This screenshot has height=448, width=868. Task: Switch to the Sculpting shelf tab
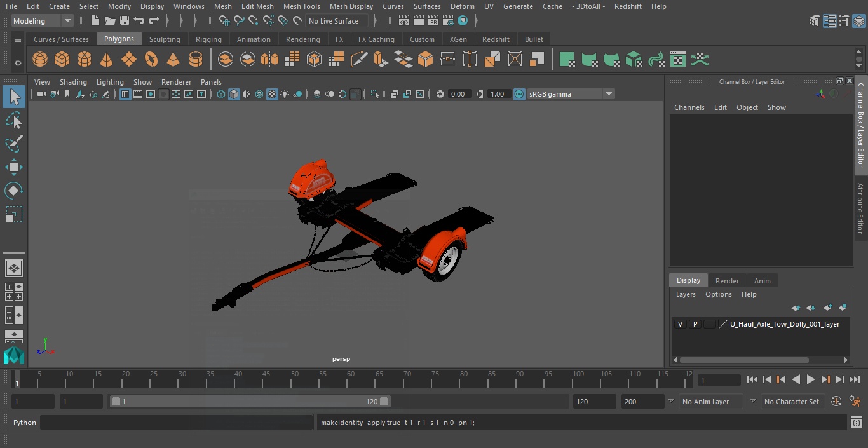[165, 39]
